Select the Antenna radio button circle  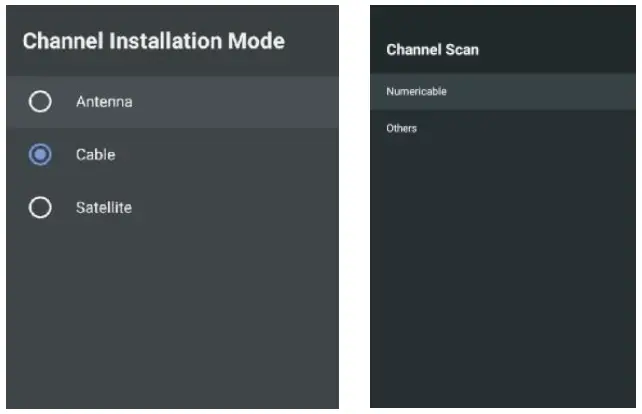click(40, 101)
